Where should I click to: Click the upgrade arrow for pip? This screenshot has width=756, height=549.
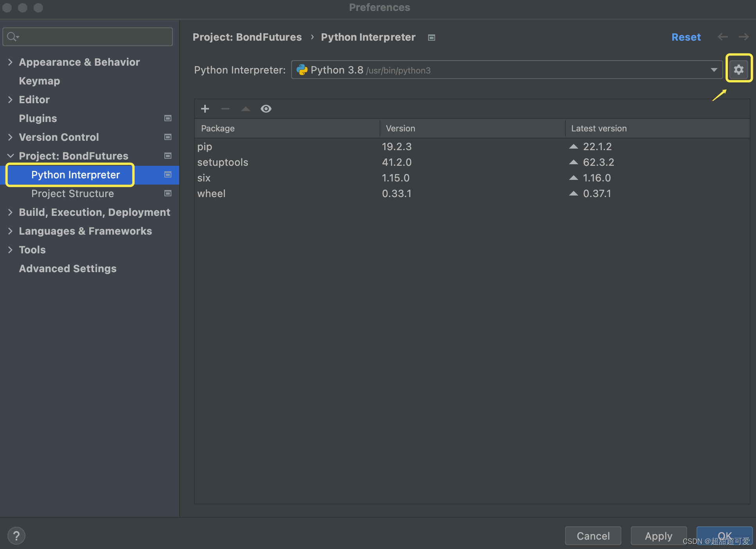point(574,147)
